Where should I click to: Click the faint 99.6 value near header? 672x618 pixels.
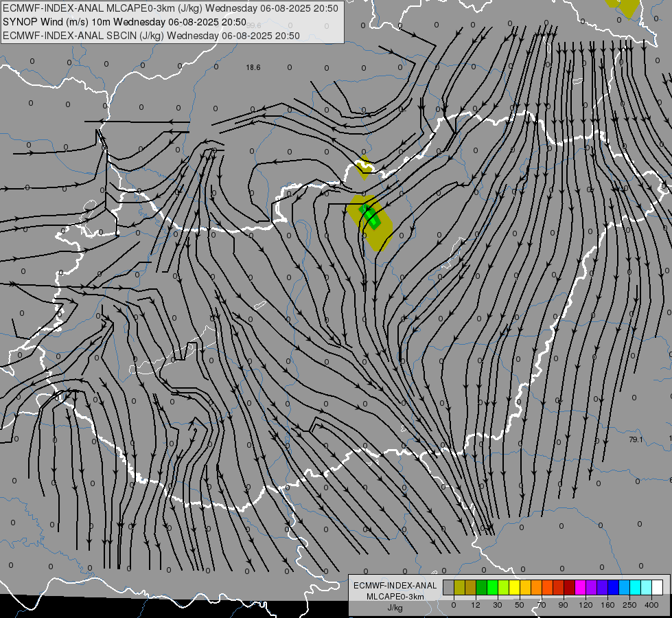coord(254,25)
